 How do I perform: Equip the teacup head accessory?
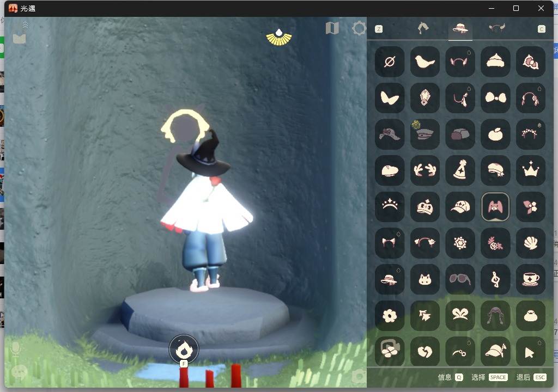click(x=531, y=279)
